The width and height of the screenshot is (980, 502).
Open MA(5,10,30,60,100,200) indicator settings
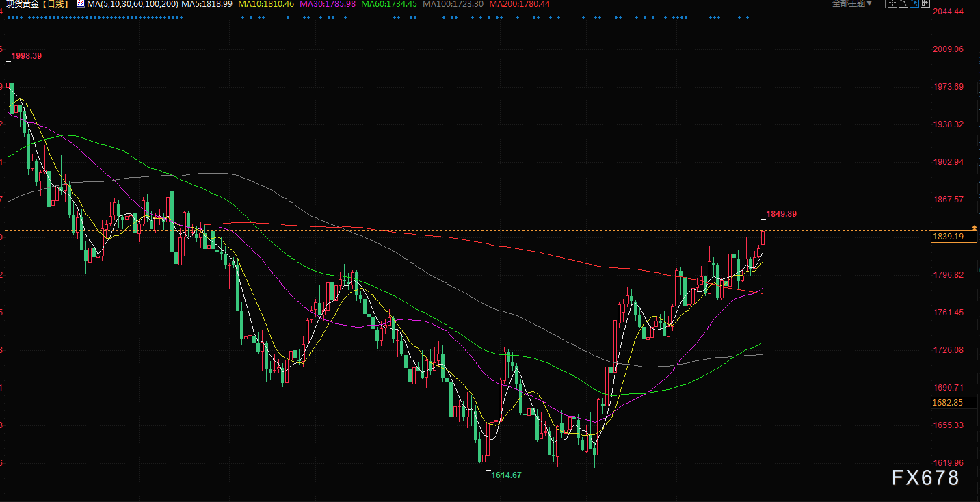click(x=133, y=4)
